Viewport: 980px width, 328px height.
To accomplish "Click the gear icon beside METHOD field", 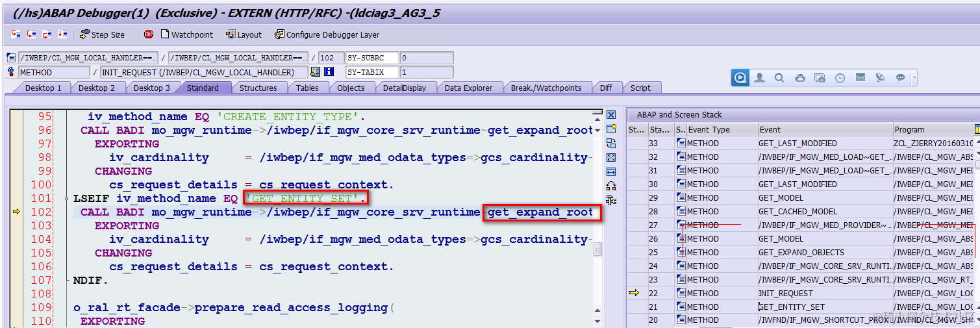I will point(11,72).
